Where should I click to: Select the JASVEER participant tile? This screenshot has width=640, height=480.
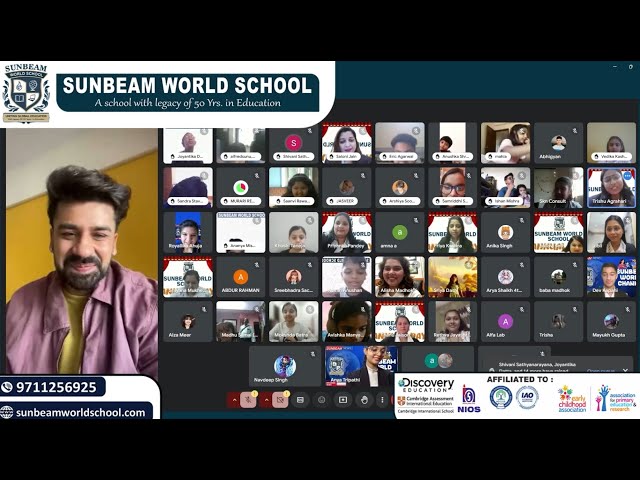click(347, 187)
